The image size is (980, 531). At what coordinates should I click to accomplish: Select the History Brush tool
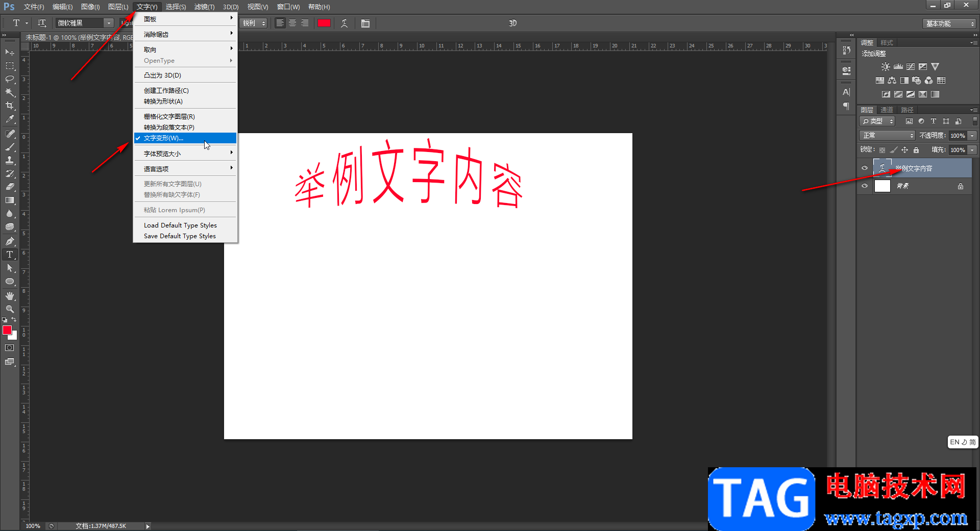(10, 173)
